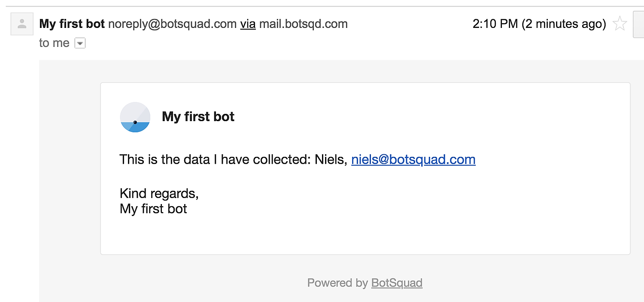
Task: Click the underlined "via" link in header
Action: [248, 24]
